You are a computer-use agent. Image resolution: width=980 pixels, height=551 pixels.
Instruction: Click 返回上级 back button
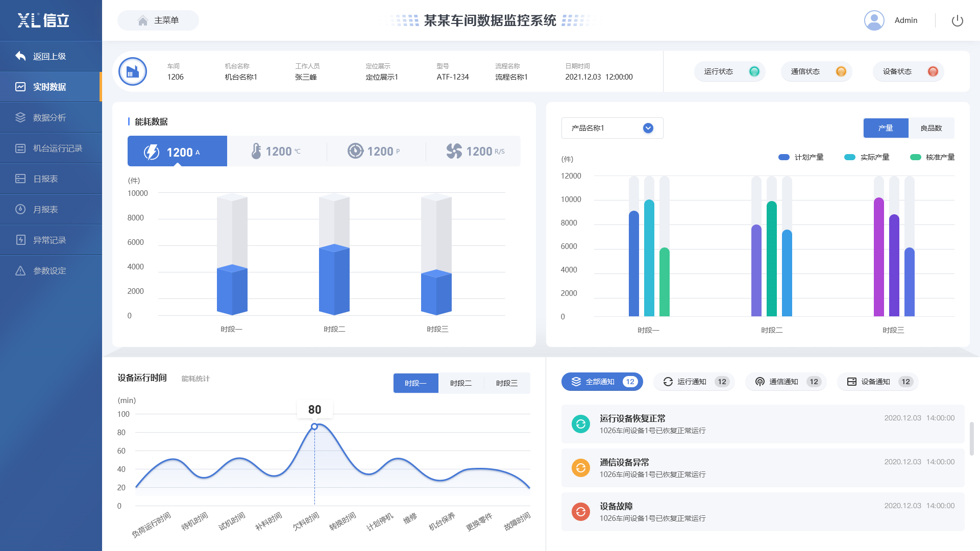[x=50, y=56]
